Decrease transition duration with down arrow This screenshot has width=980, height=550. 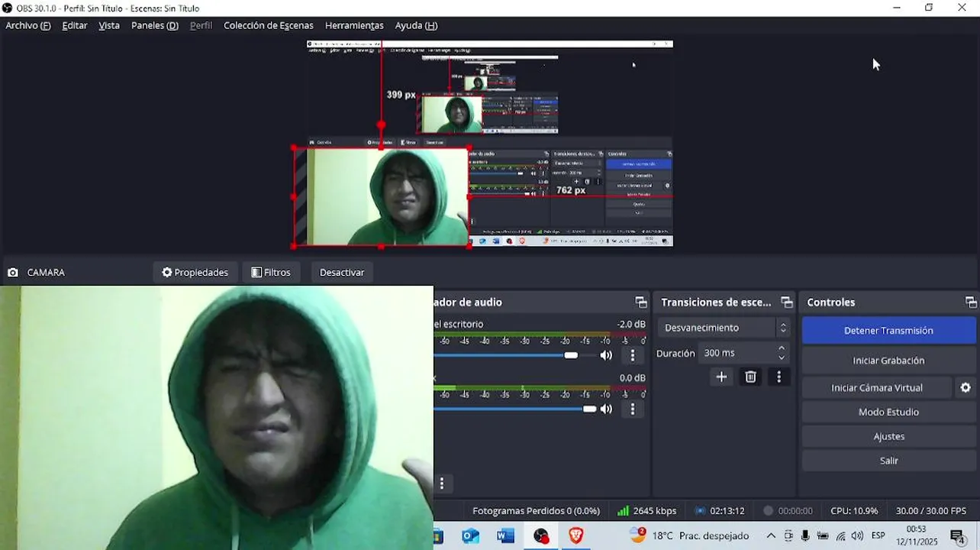782,358
